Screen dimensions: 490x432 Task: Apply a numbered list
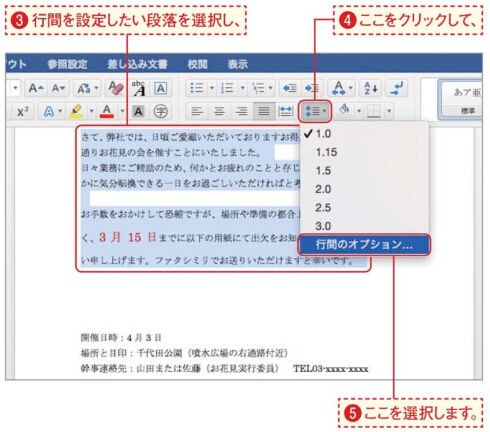[228, 88]
